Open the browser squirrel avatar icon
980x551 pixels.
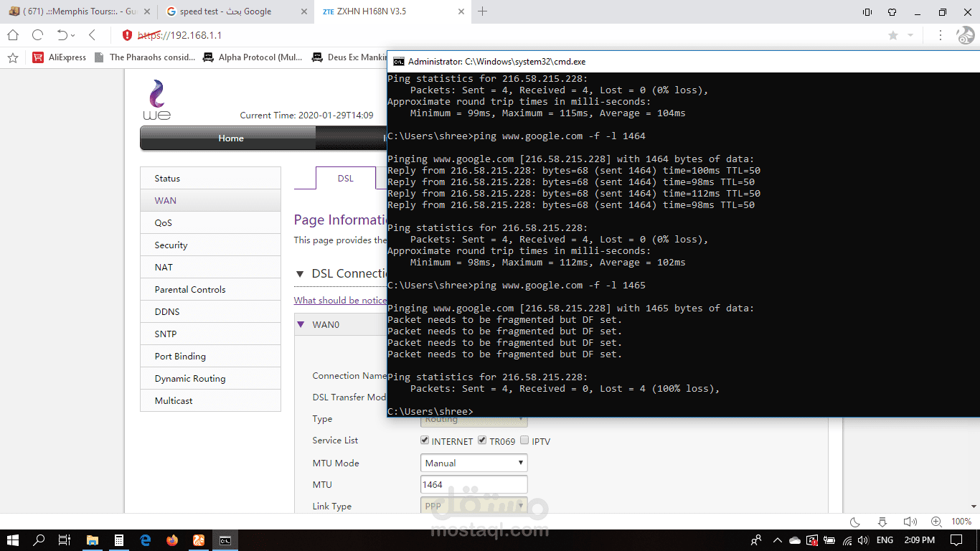click(965, 35)
